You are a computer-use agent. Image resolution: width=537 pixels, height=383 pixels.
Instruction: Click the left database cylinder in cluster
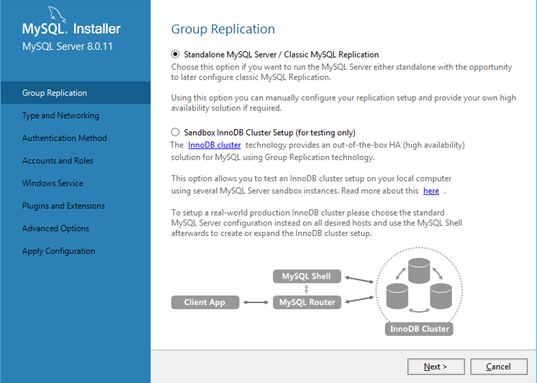click(397, 296)
